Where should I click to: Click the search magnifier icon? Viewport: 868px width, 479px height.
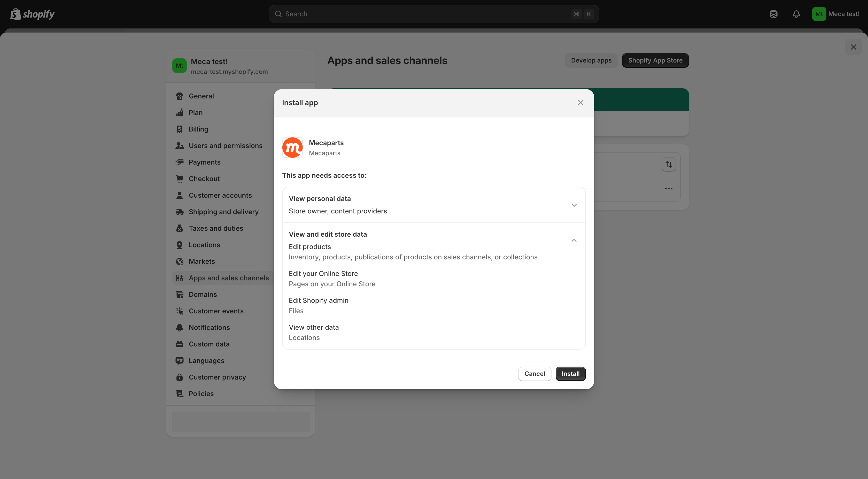coord(278,14)
